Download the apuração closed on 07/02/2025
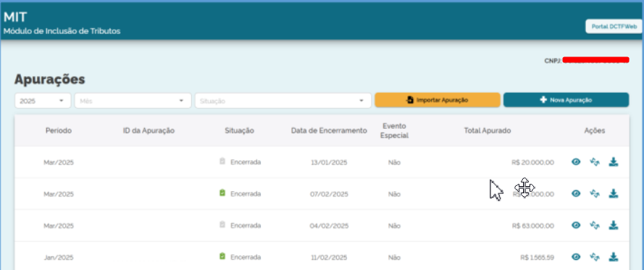Image resolution: width=644 pixels, height=270 pixels. (613, 193)
